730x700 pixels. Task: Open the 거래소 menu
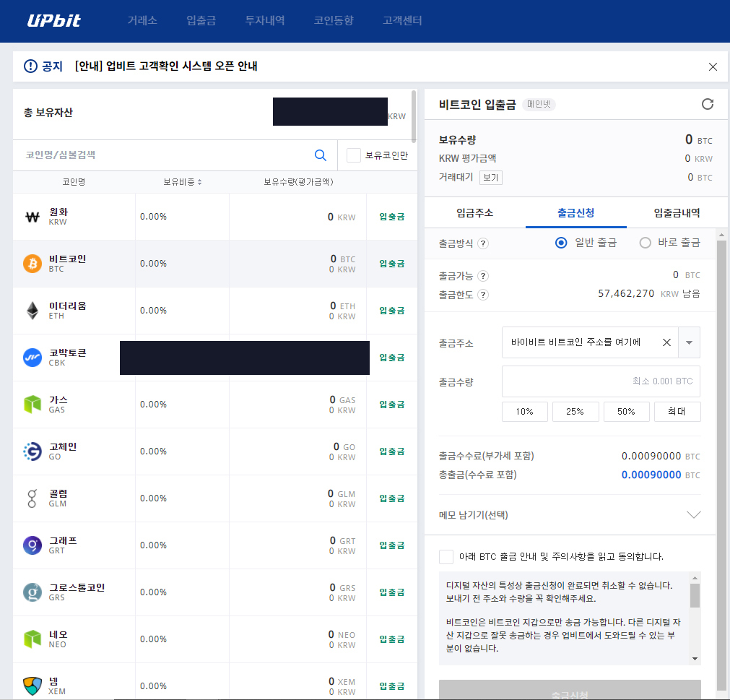[142, 20]
